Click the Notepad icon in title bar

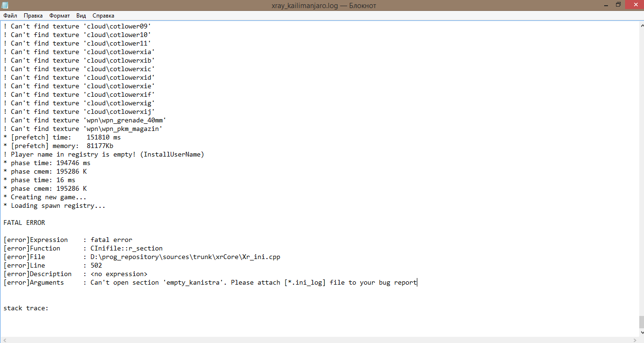point(5,5)
